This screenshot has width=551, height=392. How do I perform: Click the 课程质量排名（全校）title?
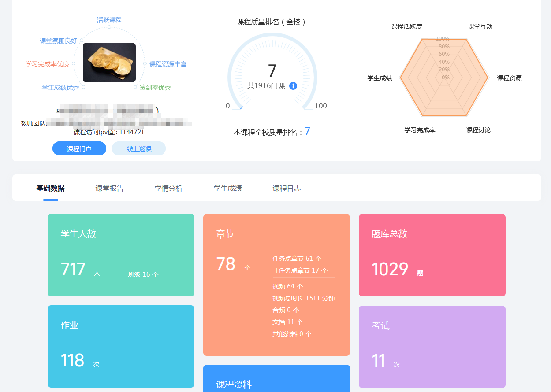click(x=272, y=22)
